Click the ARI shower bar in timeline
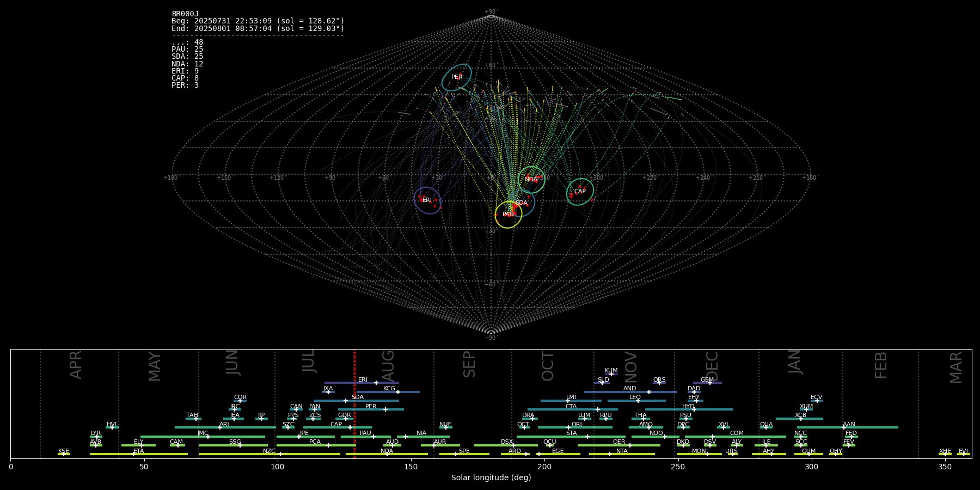Screen dimensions: 980x490 (225, 427)
